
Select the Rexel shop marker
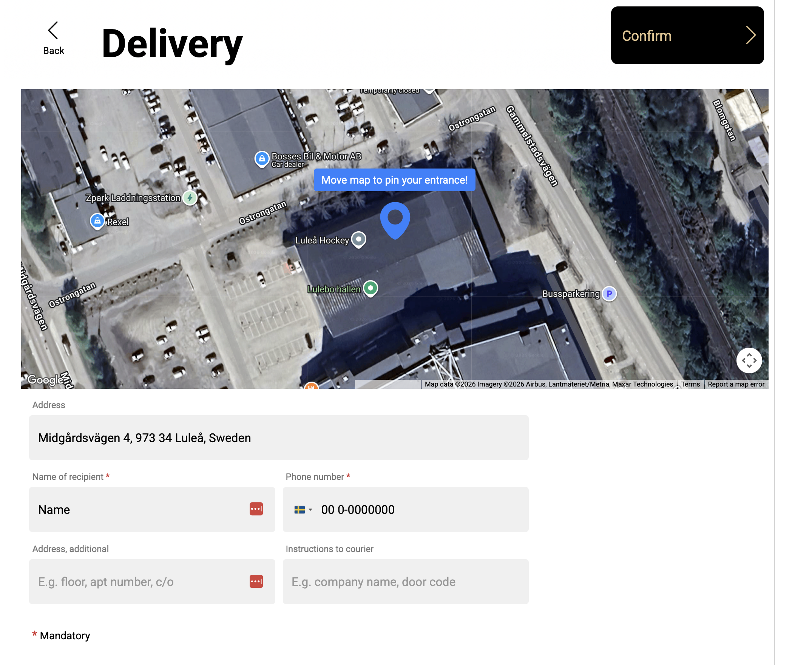(97, 221)
